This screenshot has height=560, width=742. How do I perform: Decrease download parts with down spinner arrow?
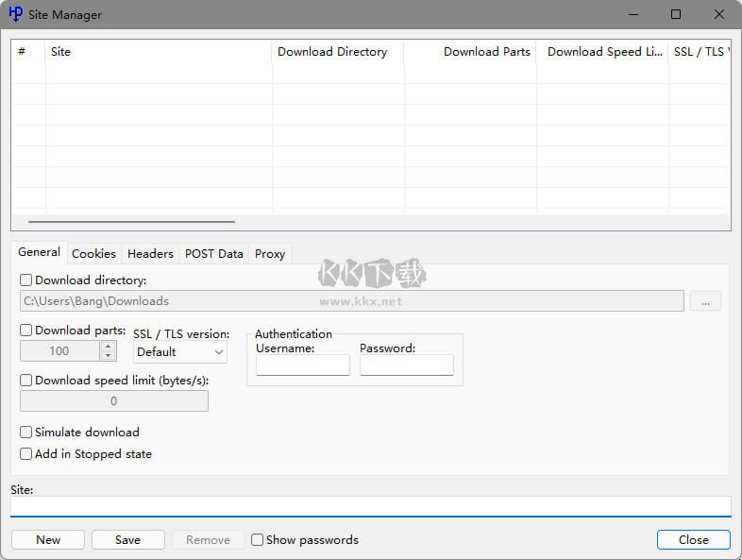click(108, 356)
